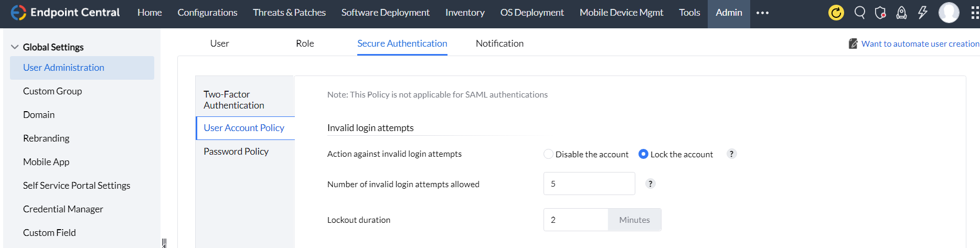Open the search magnifier icon
The height and width of the screenshot is (248, 980).
pyautogui.click(x=859, y=13)
